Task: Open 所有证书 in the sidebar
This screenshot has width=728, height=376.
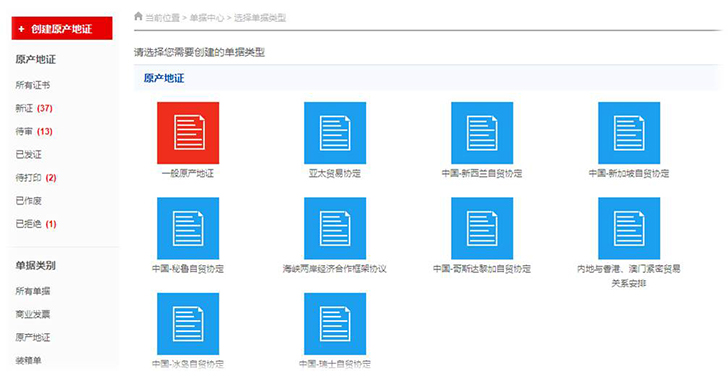Action: 32,85
